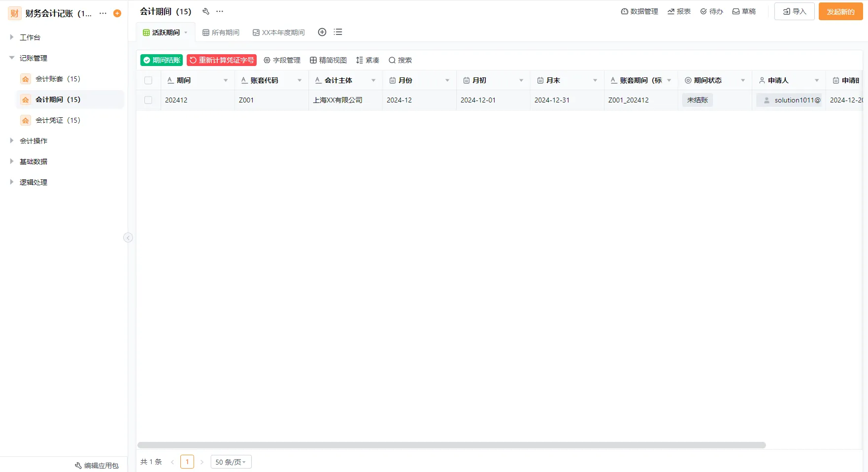Open the 搜索 search in the toolbar
Screen dimensions: 868x472
tap(400, 60)
